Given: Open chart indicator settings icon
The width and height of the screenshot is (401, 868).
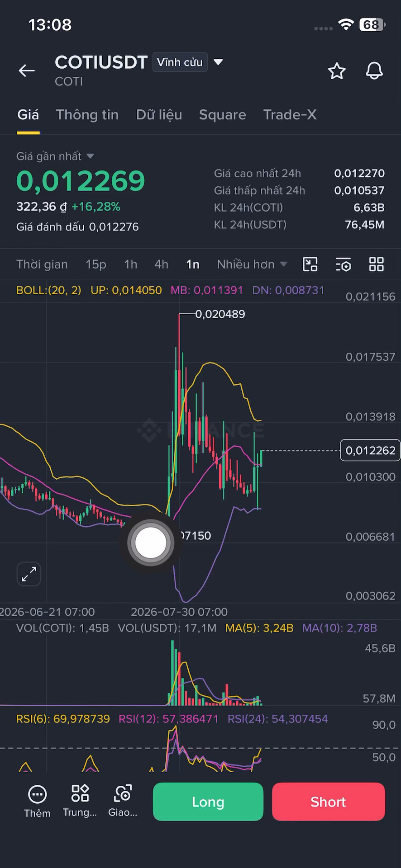Looking at the screenshot, I should coord(344,264).
